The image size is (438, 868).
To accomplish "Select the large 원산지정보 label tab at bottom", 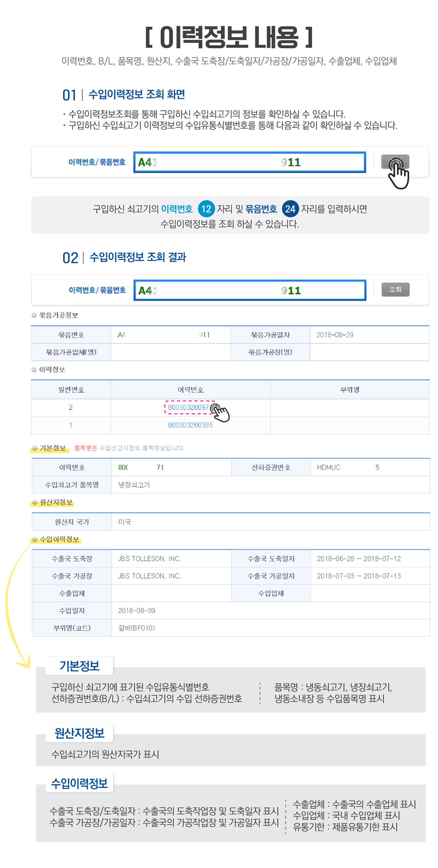I will (x=79, y=733).
